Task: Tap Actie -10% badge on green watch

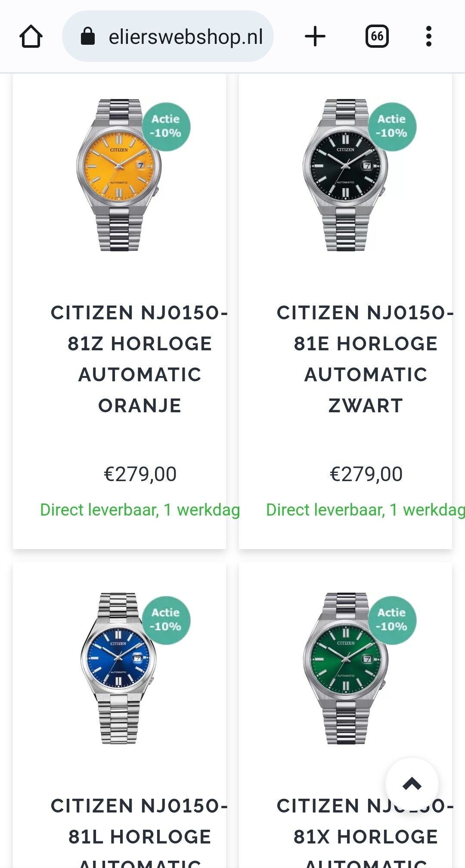Action: (392, 620)
